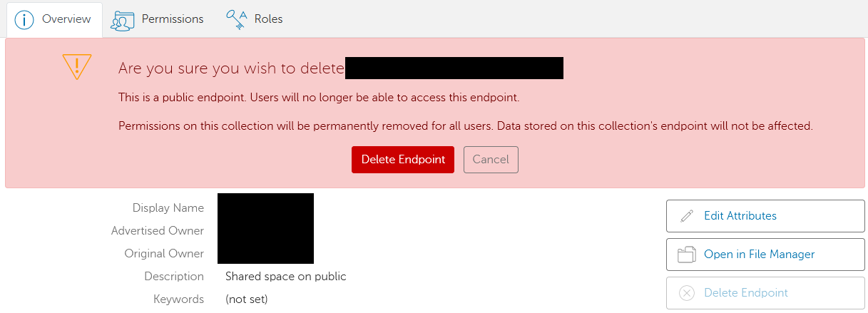Click the Advertised Owner field label
868x313 pixels.
(x=157, y=231)
